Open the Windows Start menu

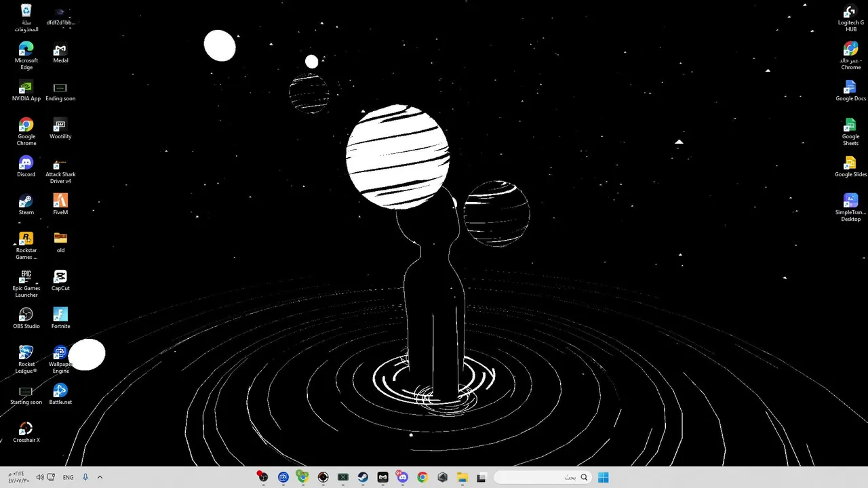pyautogui.click(x=603, y=477)
